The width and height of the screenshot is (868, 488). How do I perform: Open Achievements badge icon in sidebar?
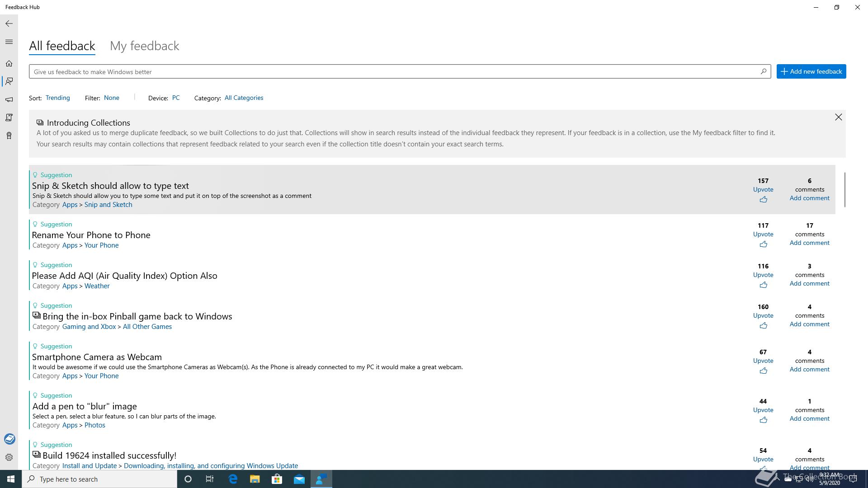click(9, 136)
